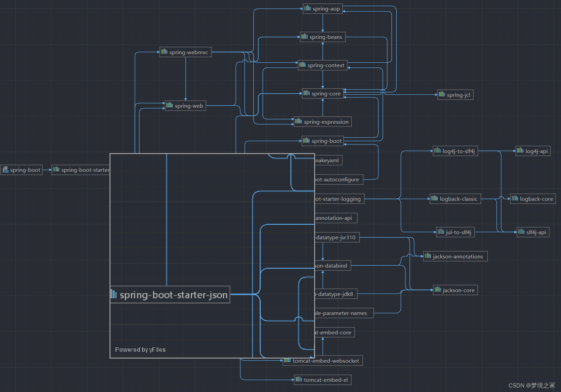The width and height of the screenshot is (561, 392).
Task: Click the tomcat-embed-websocket library icon
Action: pos(287,360)
